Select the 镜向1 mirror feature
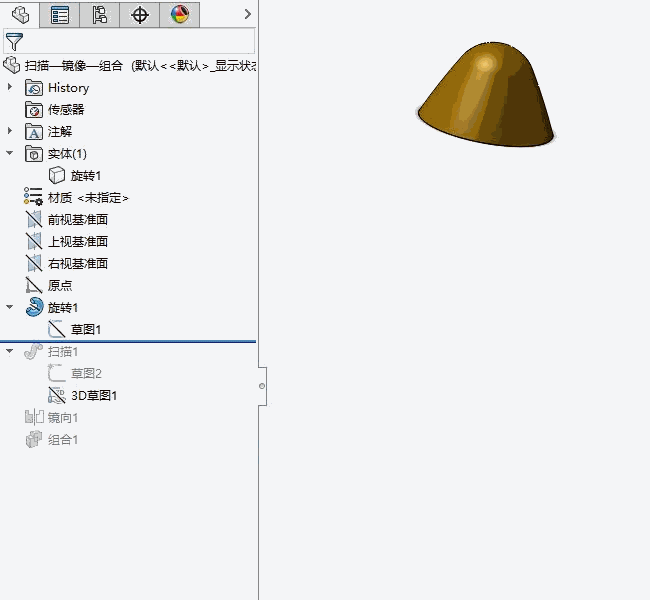Viewport: 650px width, 600px height. pyautogui.click(x=63, y=418)
